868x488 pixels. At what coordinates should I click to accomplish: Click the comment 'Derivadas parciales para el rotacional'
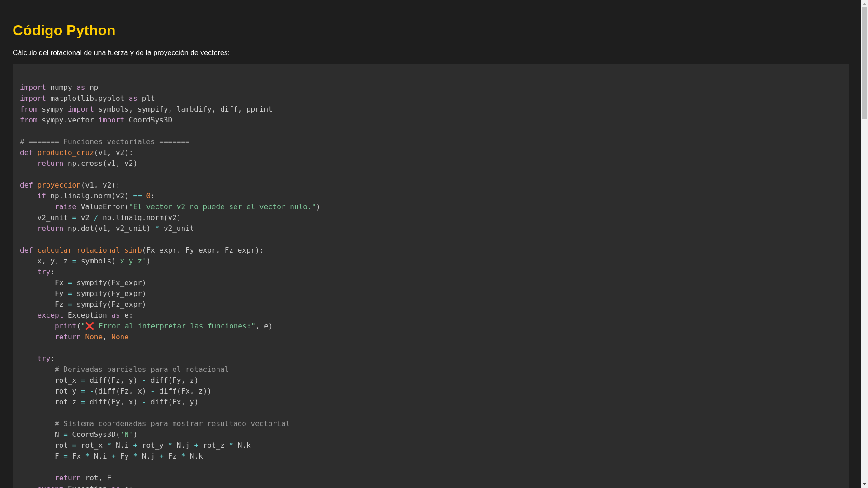tap(142, 369)
